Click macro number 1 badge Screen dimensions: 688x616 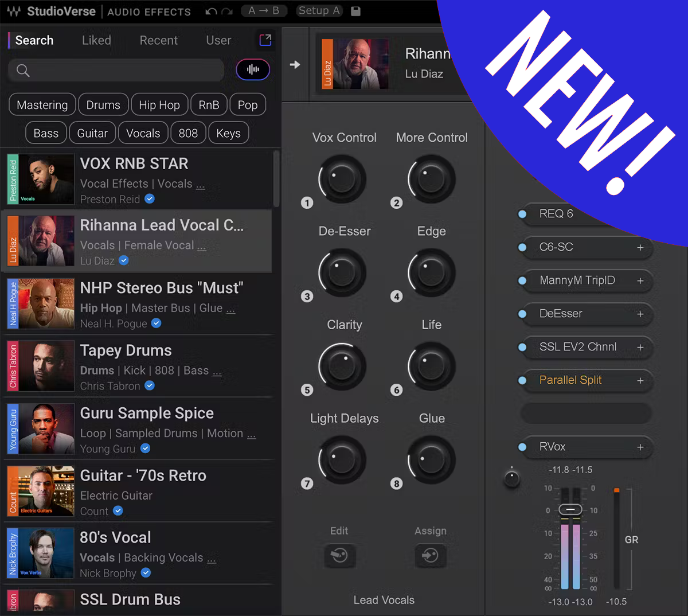[x=307, y=203]
